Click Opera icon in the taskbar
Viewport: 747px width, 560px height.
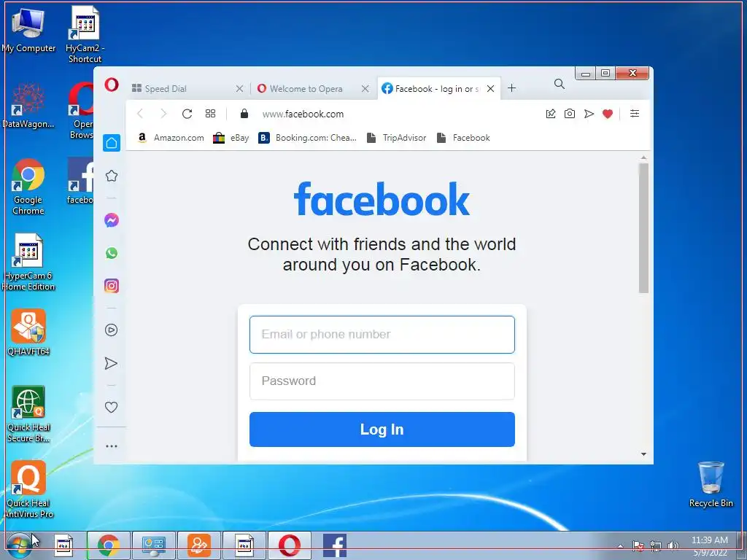tap(289, 545)
